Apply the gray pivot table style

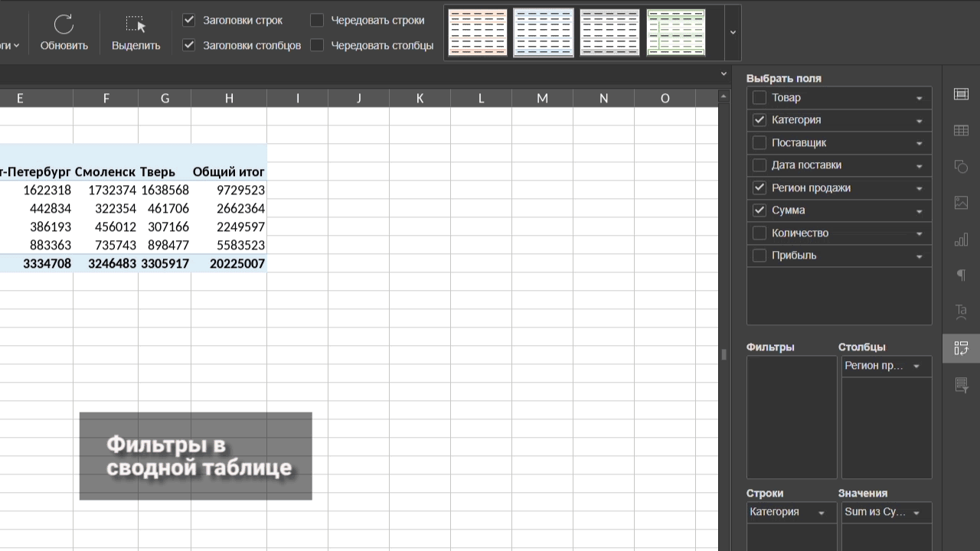point(609,32)
